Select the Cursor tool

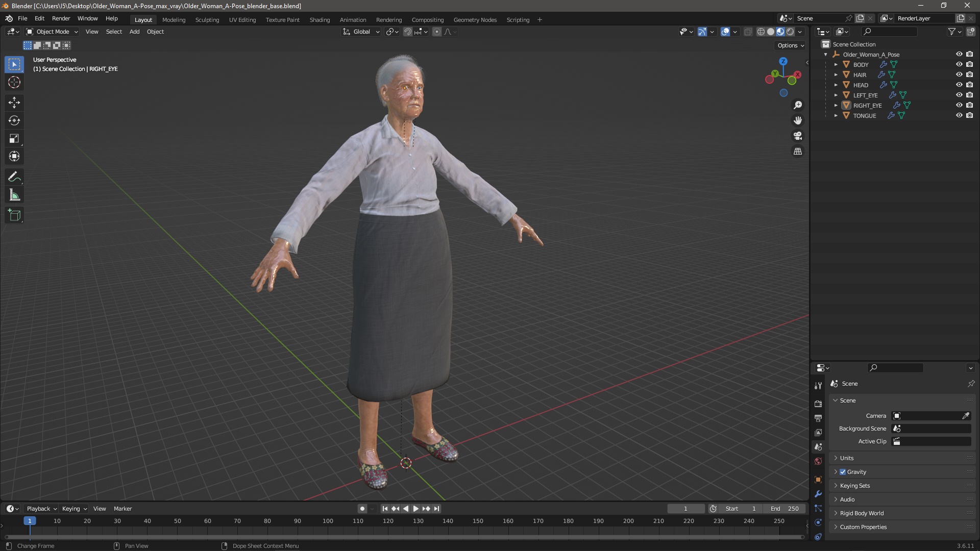click(14, 82)
